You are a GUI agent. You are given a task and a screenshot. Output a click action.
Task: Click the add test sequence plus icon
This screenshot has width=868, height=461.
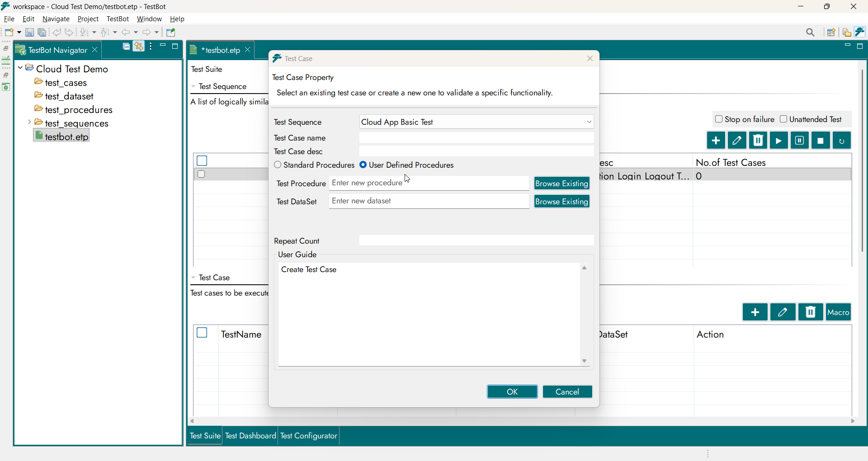716,141
